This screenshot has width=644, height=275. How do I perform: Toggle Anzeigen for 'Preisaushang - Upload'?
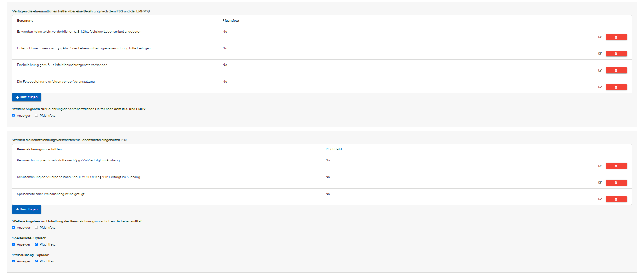(x=14, y=261)
